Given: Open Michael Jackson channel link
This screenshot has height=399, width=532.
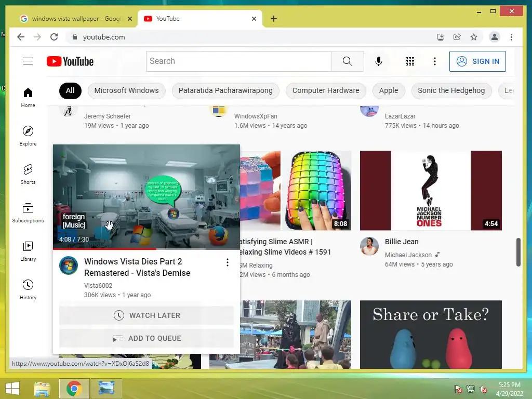Looking at the screenshot, I should click(x=408, y=255).
